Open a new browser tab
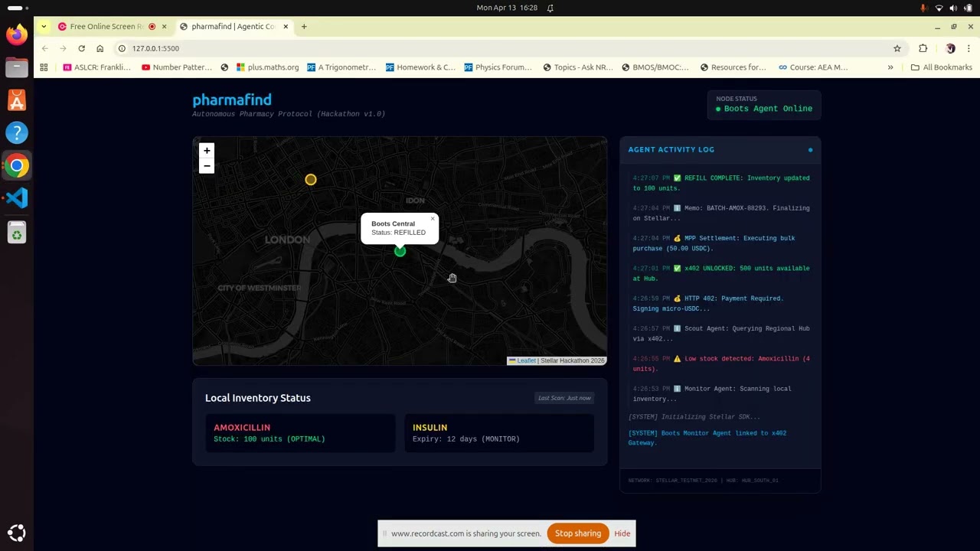 click(304, 27)
